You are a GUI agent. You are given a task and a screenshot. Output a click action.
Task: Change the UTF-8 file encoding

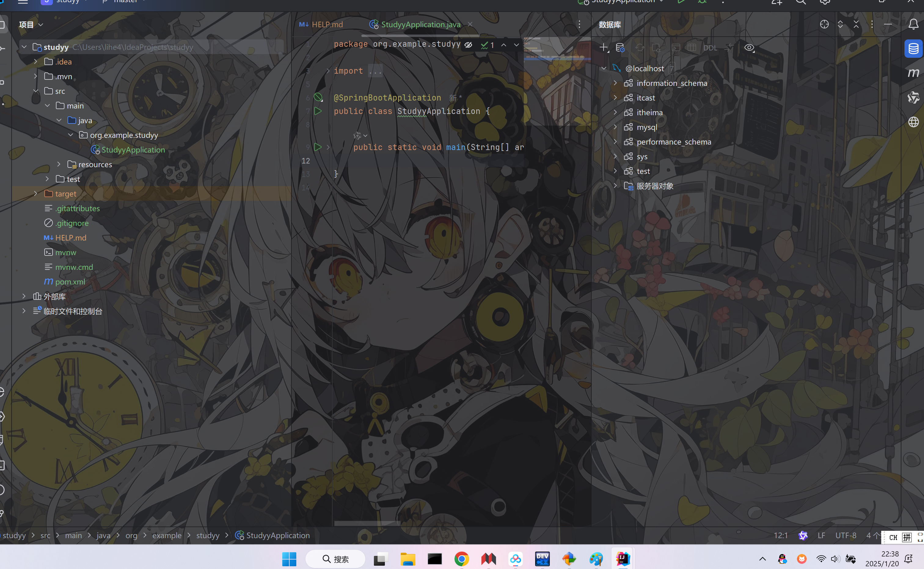click(846, 535)
